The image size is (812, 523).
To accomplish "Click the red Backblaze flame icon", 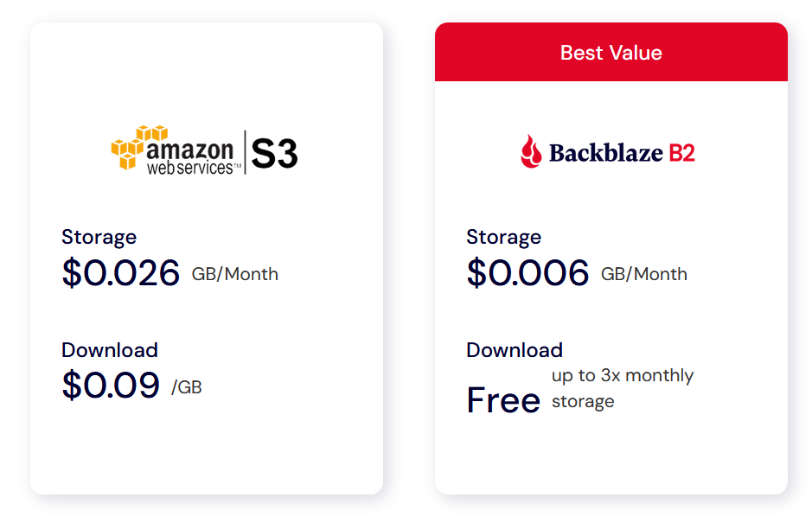I will pos(531,151).
